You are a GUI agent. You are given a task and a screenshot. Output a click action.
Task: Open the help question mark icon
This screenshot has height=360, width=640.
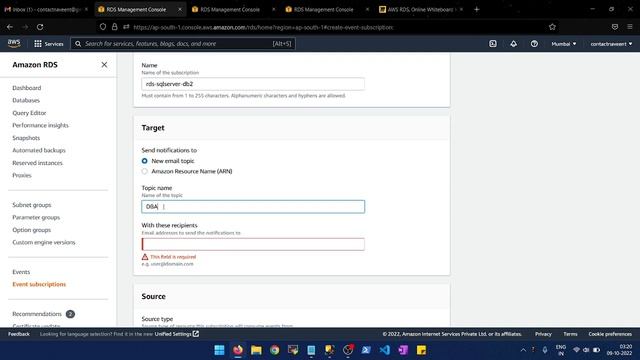tap(534, 44)
